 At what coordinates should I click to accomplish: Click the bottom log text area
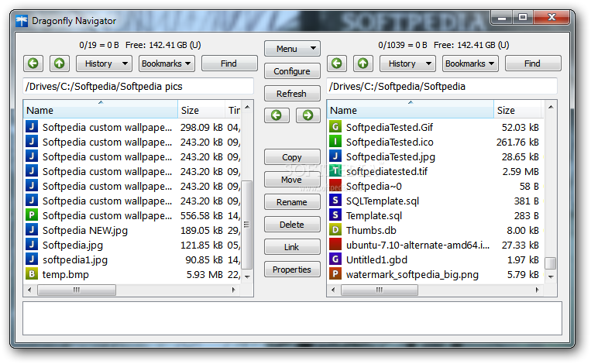coord(292,318)
